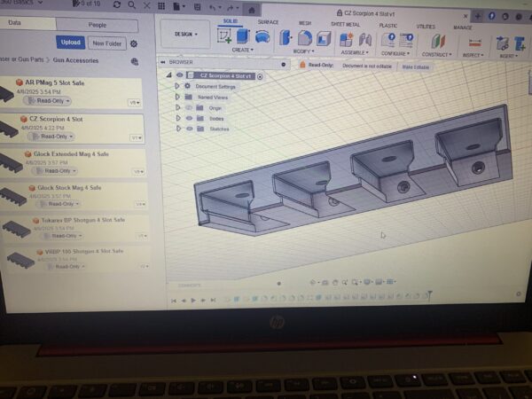
Task: Select the Create Sketch tool
Action: coord(224,36)
